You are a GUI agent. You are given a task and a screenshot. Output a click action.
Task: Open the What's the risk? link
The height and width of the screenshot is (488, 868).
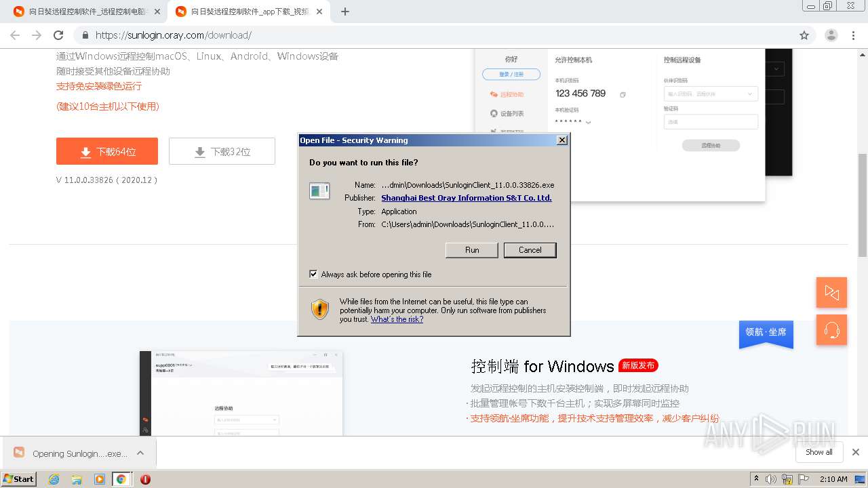pos(397,319)
